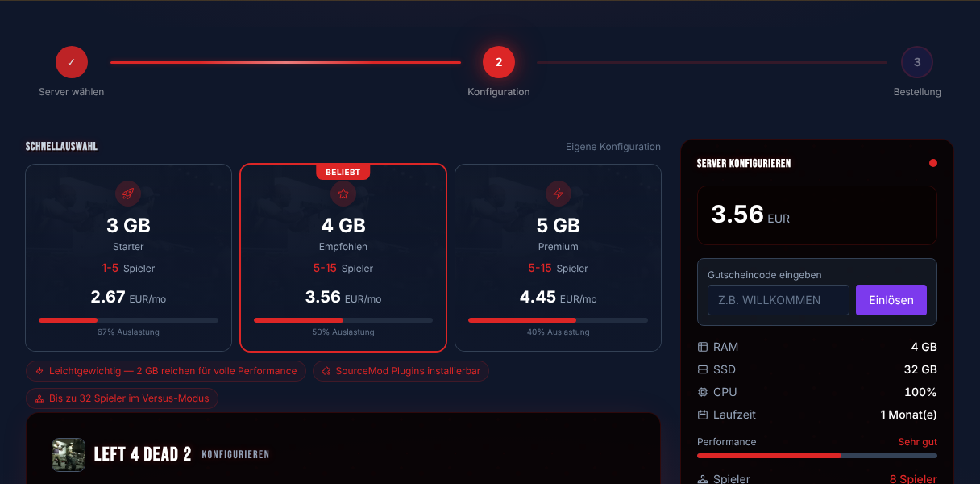Click the Beliebt badge
This screenshot has width=980, height=484.
tap(343, 172)
